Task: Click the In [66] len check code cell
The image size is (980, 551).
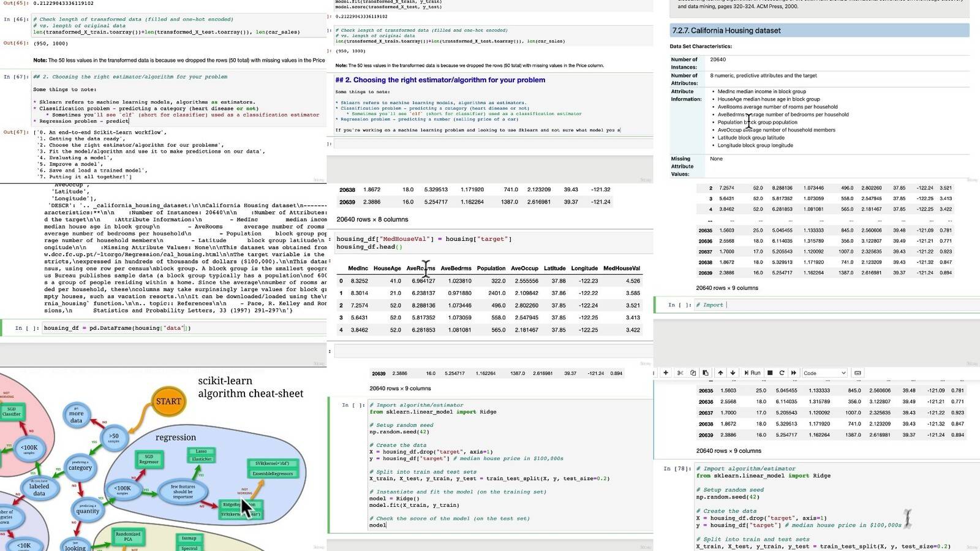Action: click(179, 26)
